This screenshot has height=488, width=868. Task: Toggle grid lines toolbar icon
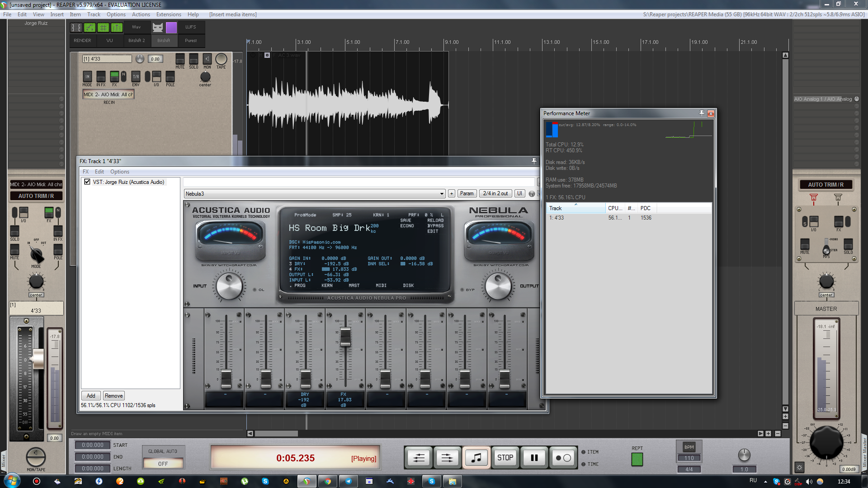103,28
